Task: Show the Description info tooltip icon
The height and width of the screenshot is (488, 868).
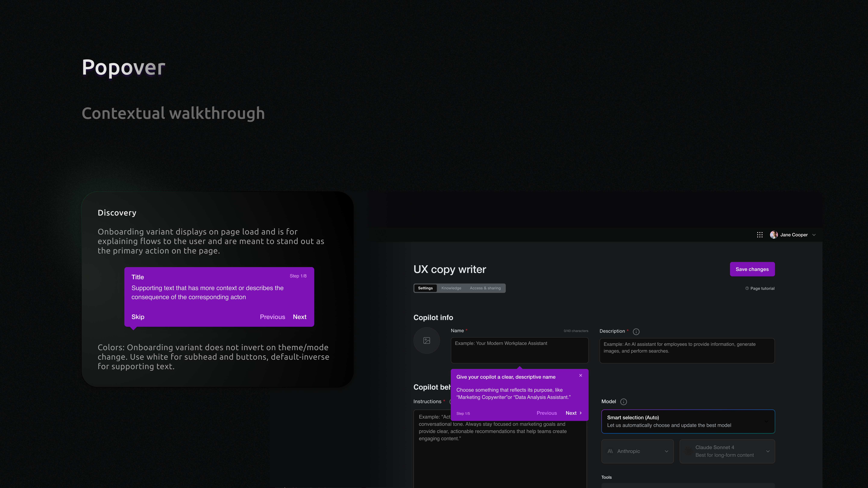Action: click(x=636, y=332)
